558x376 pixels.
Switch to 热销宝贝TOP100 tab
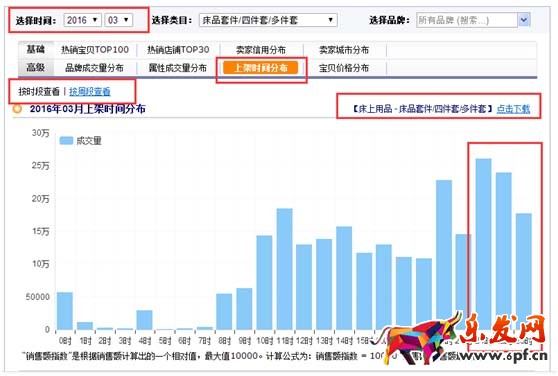[95, 50]
